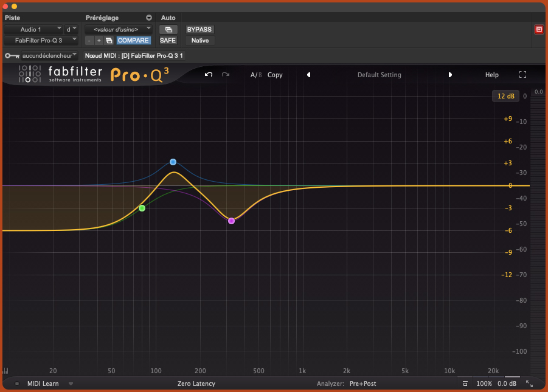Click the undo arrow icon

[x=209, y=75]
